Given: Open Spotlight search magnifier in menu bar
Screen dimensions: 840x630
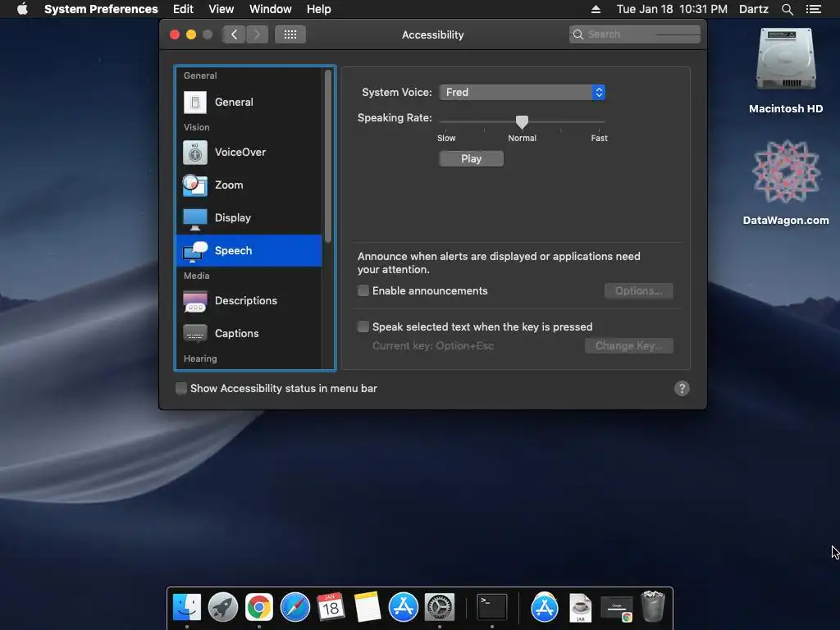Looking at the screenshot, I should click(787, 9).
